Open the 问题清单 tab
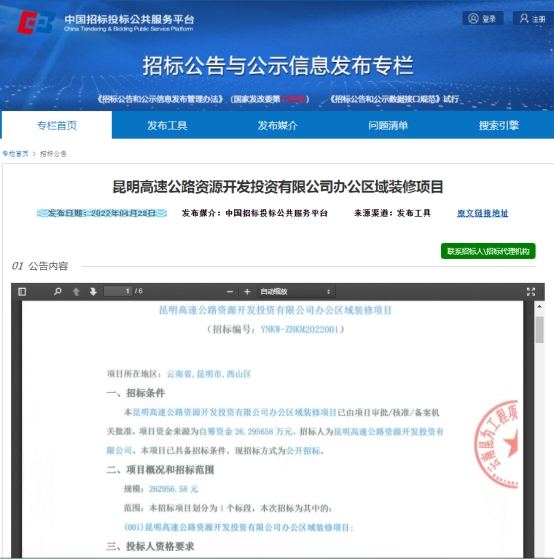554x560 pixels. point(388,125)
